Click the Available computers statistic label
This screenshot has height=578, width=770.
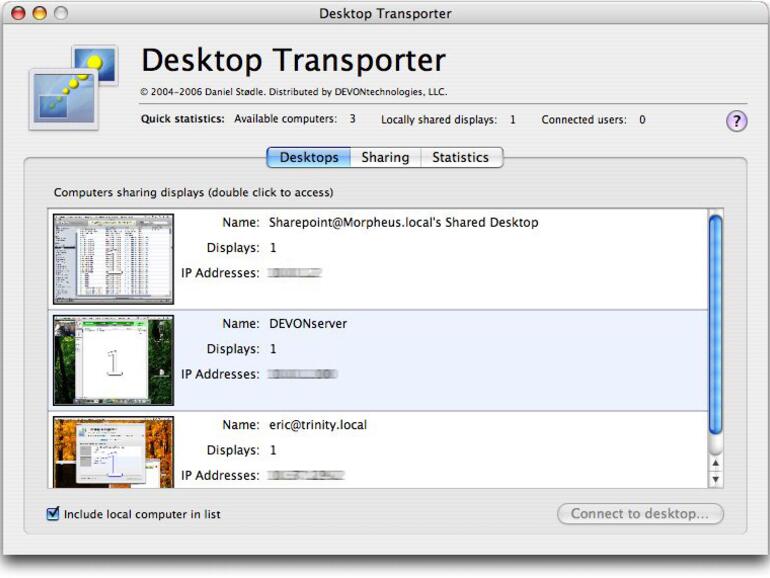tap(285, 119)
